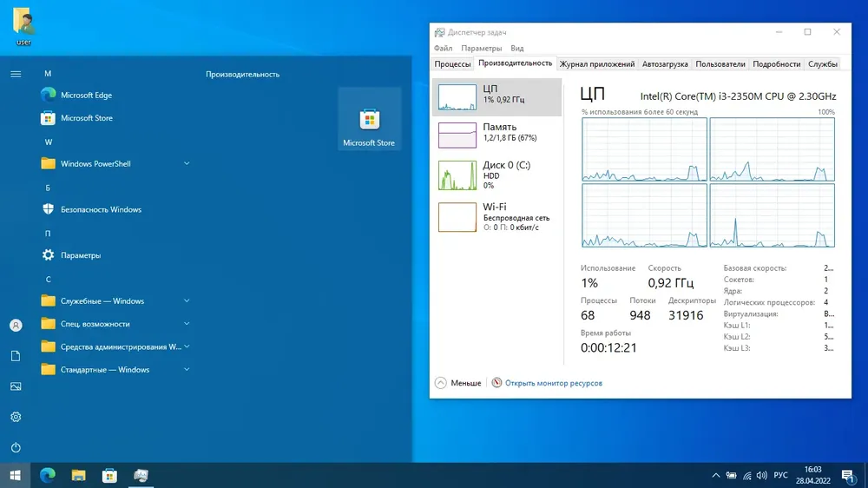Select Диск 0 (C:) performance item

[496, 175]
